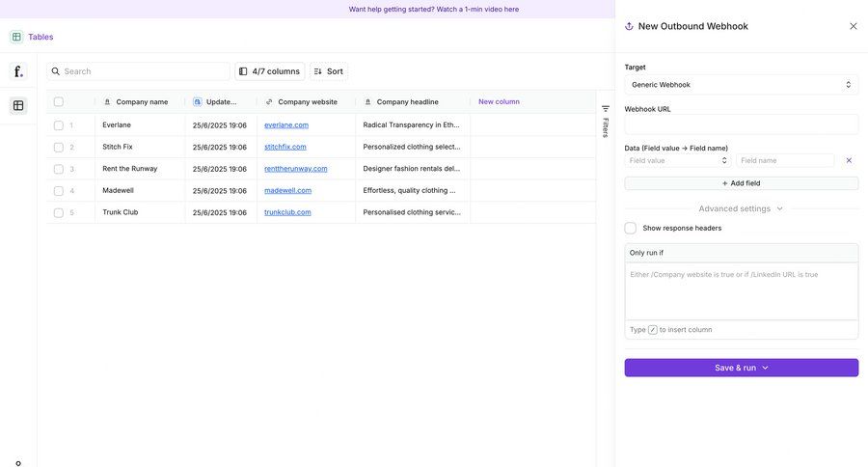Focus the Search input field
The image size is (868, 467).
[x=138, y=71]
